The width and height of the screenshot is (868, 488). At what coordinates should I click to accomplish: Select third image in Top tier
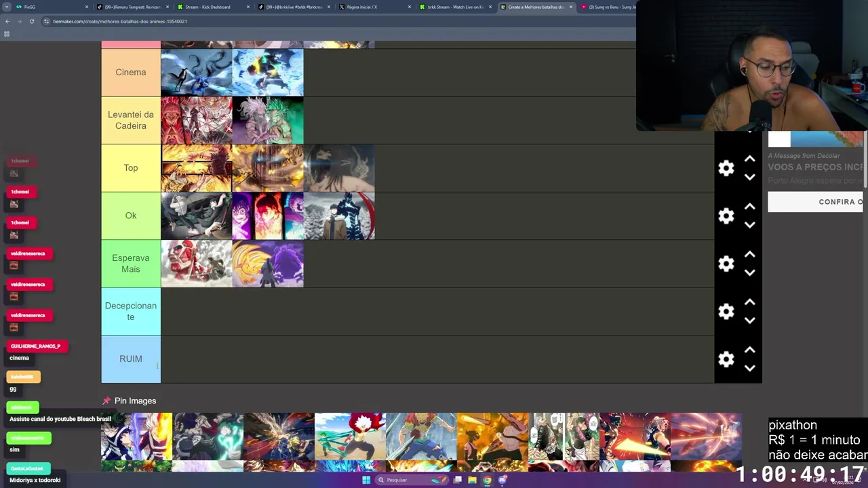point(339,168)
